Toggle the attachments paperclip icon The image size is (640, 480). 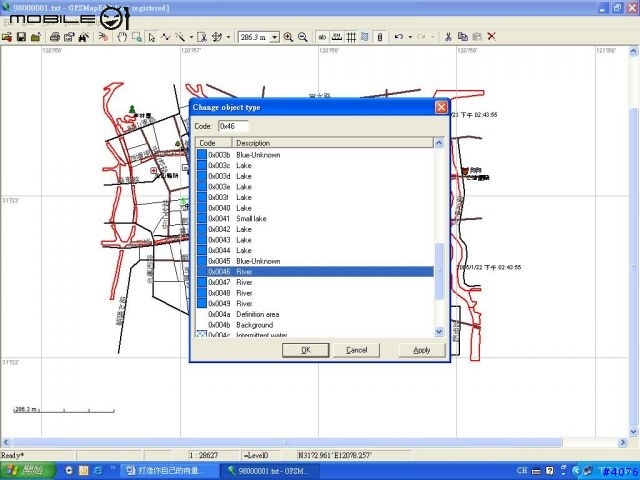(x=380, y=37)
